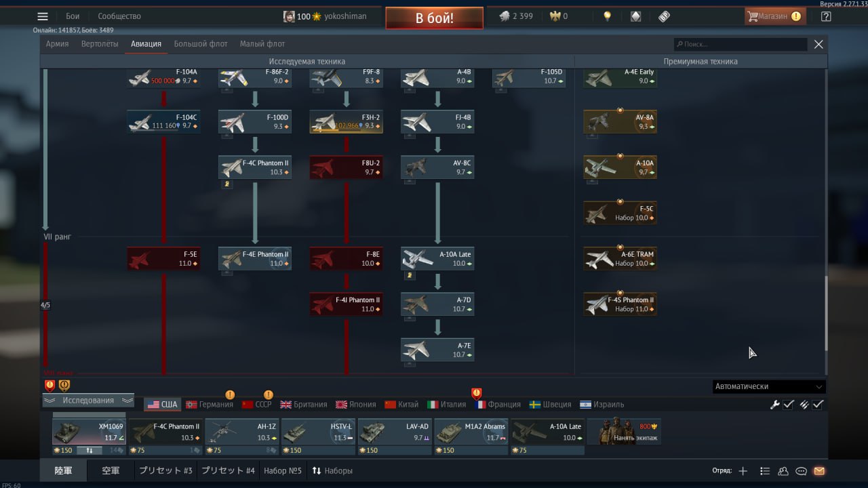Select Швеция nation flag

pos(550,405)
